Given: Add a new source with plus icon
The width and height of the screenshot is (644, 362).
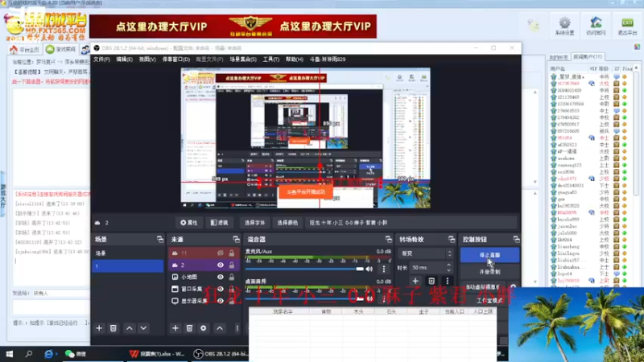Looking at the screenshot, I should 175,328.
